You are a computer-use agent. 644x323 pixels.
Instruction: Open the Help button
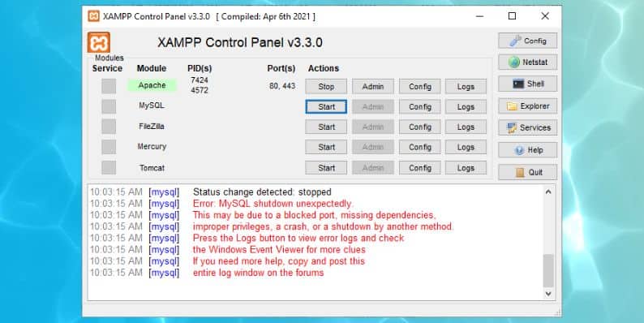coord(528,150)
